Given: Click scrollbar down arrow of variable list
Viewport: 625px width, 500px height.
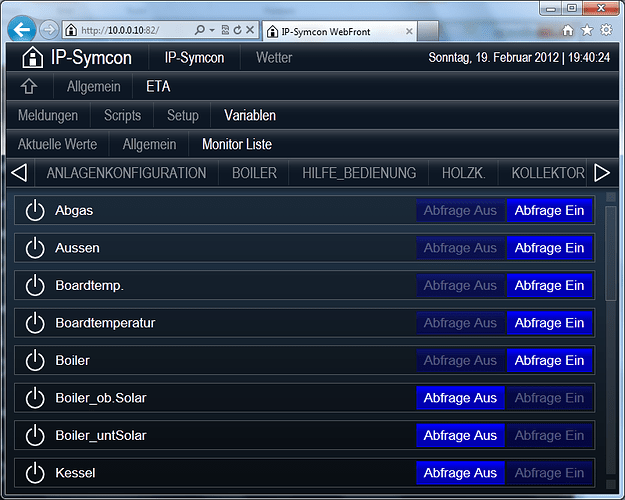Looking at the screenshot, I should tap(611, 484).
